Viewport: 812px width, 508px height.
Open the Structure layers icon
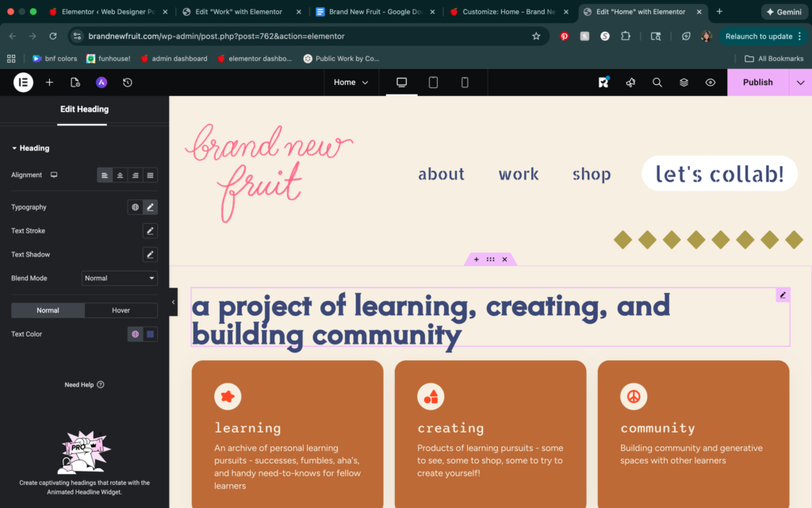(x=684, y=83)
